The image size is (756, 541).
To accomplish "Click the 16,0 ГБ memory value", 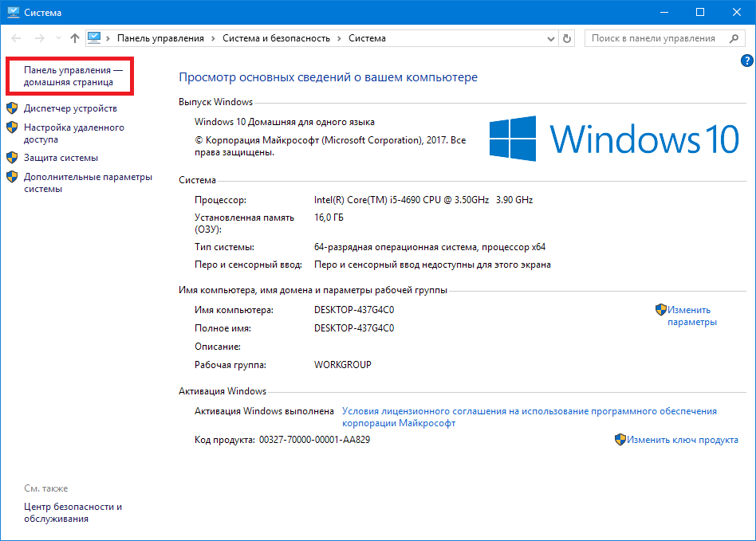I will (329, 218).
